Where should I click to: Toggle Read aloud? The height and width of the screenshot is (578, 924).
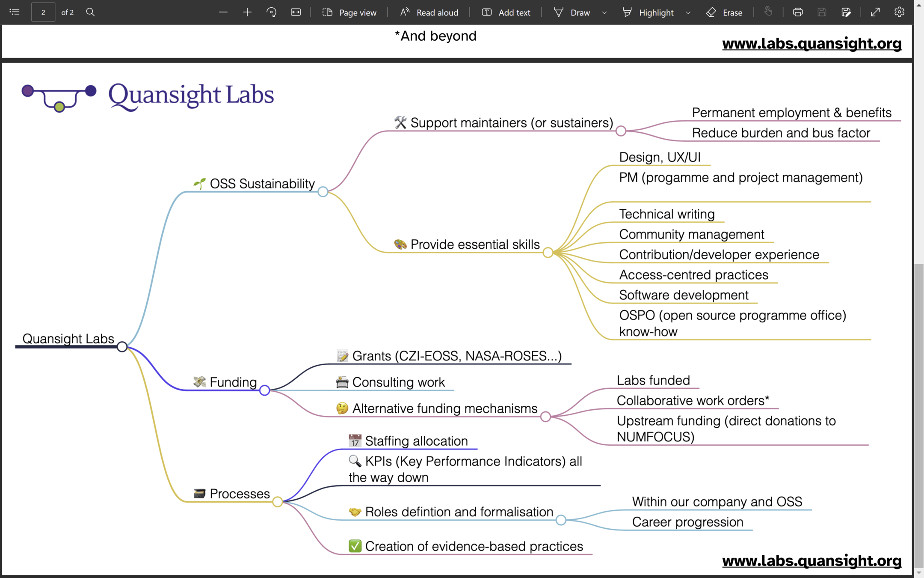coord(429,12)
